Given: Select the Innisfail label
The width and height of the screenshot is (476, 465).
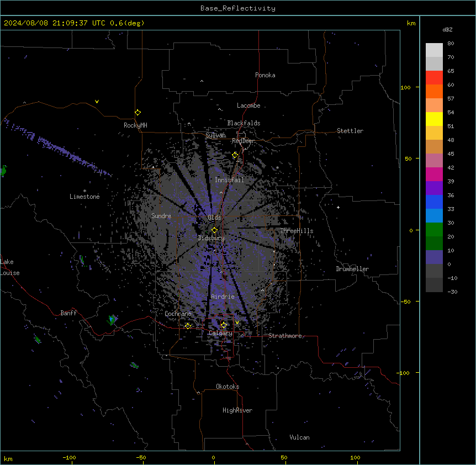Looking at the screenshot, I should tap(230, 180).
